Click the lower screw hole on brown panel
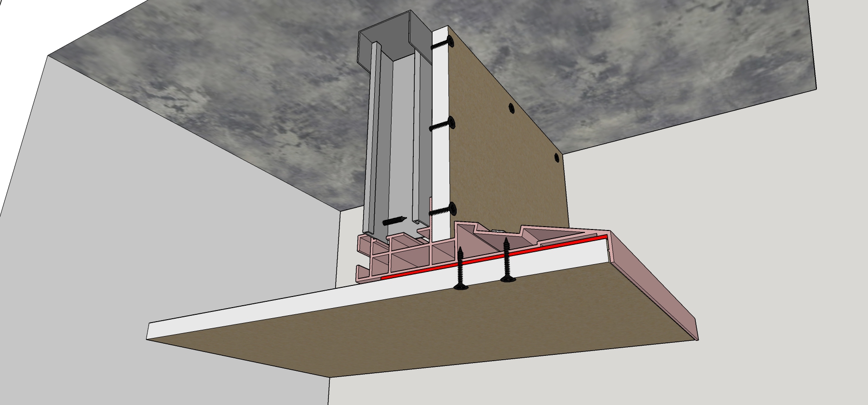This screenshot has width=868, height=405. (x=556, y=158)
